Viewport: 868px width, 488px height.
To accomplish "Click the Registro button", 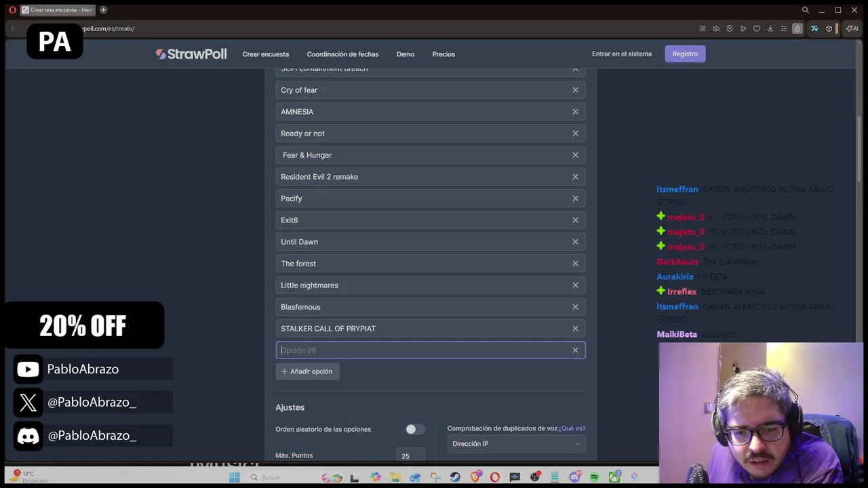I will coord(685,54).
